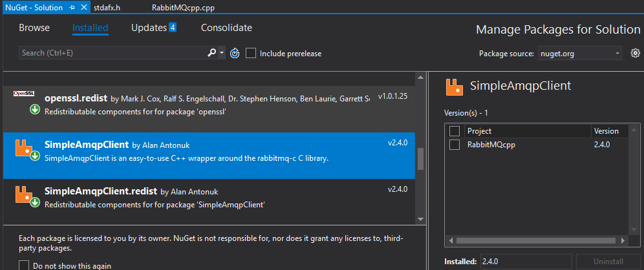Toggle Include prerelease checkbox
The image size is (644, 270).
[251, 54]
